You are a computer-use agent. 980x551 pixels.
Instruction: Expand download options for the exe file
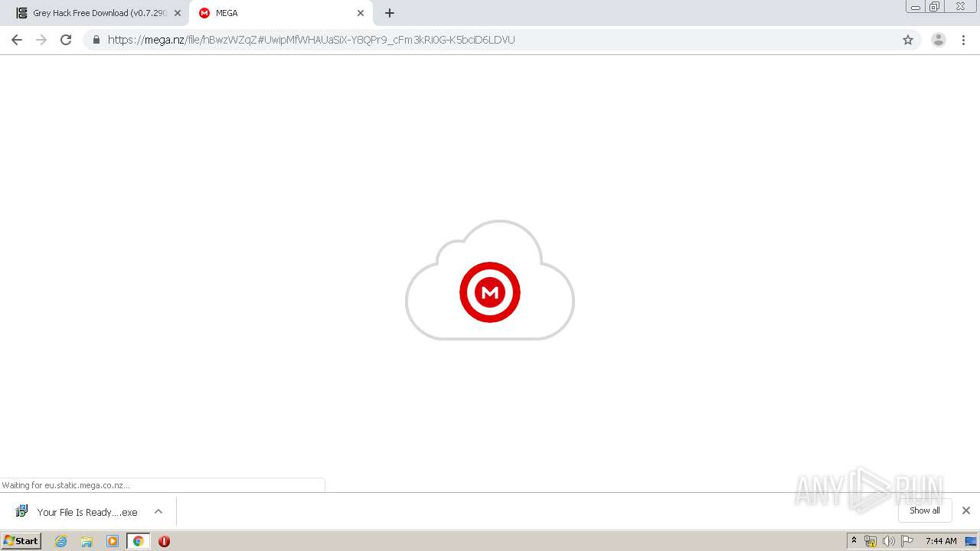click(x=158, y=512)
